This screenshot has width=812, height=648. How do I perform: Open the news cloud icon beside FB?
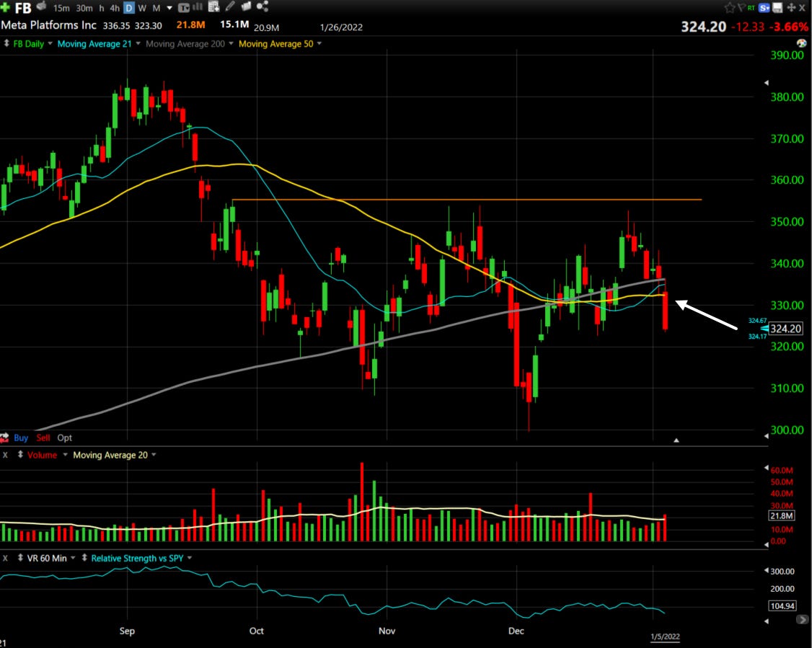tap(41, 6)
